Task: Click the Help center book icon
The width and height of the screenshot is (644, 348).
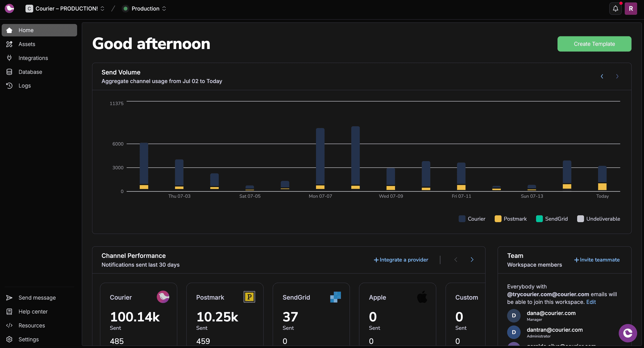Action: pos(9,312)
